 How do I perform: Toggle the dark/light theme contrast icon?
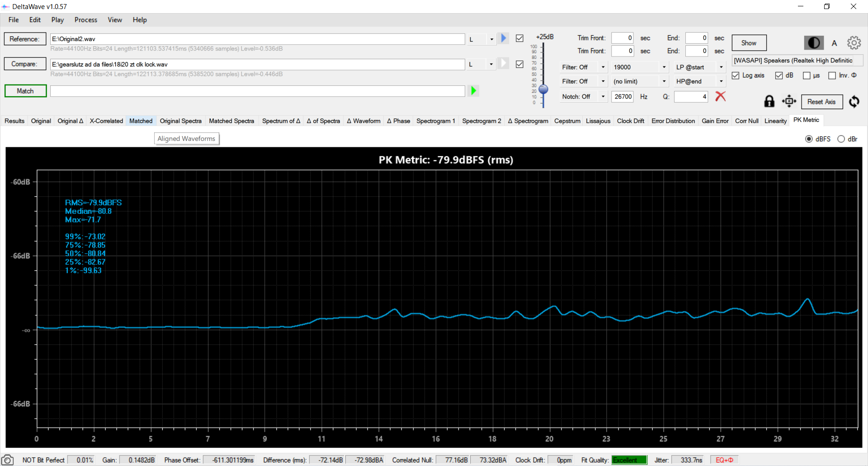813,43
